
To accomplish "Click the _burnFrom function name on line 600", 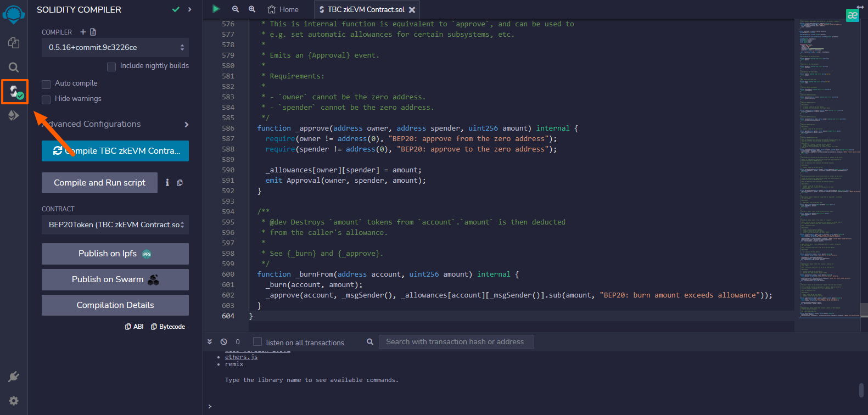I will pyautogui.click(x=314, y=274).
